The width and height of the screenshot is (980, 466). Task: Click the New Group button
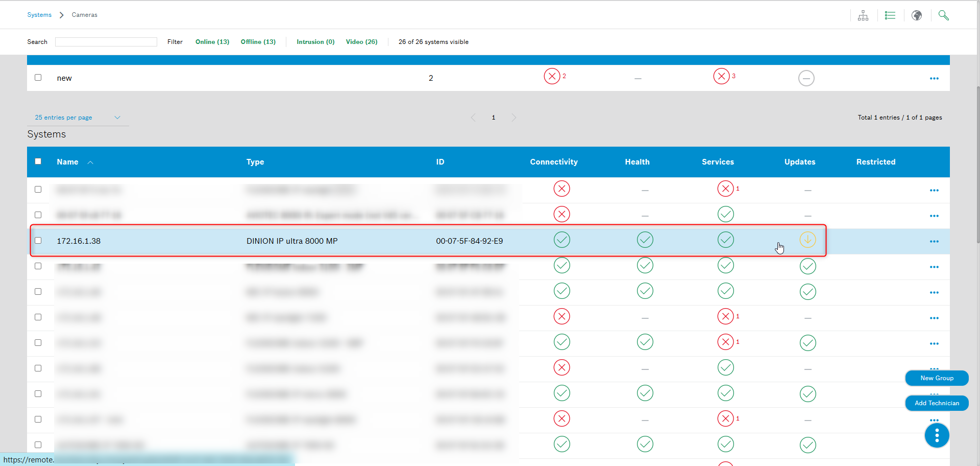click(937, 378)
